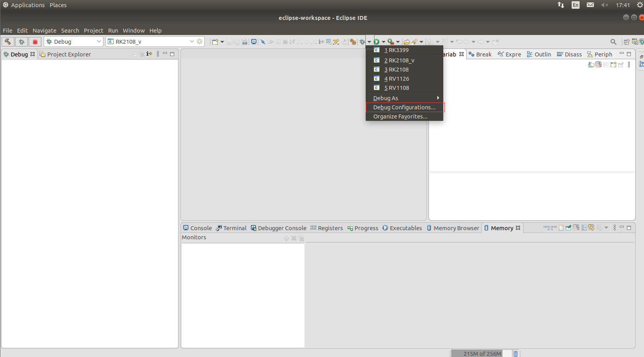Switch to the Peripherals tab
Screen dimensions: 644x357
pyautogui.click(x=599, y=54)
